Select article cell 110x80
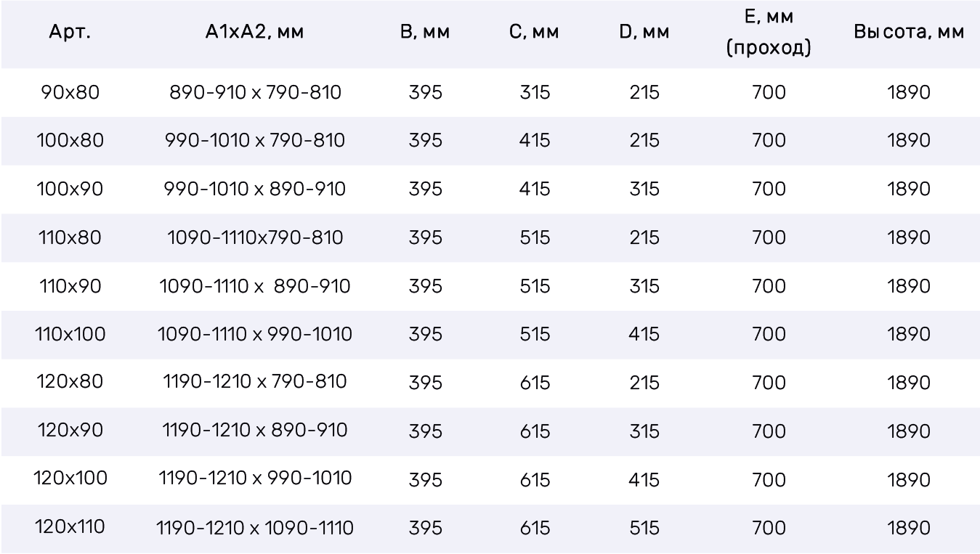Viewport: 980px width, 554px height. coord(70,238)
